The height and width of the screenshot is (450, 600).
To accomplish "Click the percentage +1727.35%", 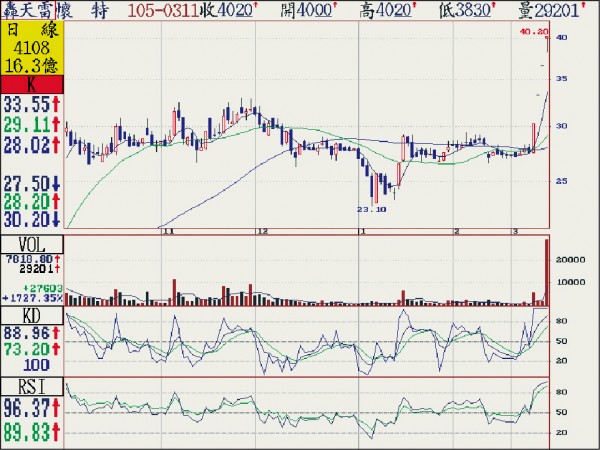I will pos(32,298).
